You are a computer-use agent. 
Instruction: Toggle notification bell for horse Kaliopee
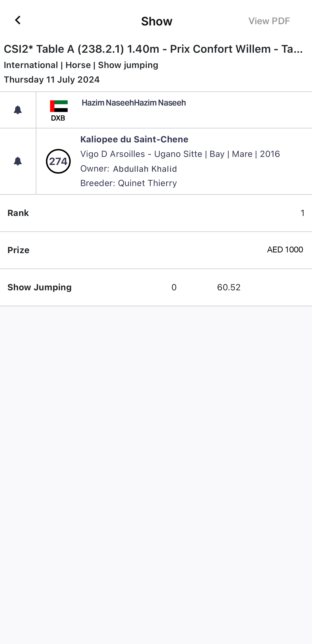(17, 161)
